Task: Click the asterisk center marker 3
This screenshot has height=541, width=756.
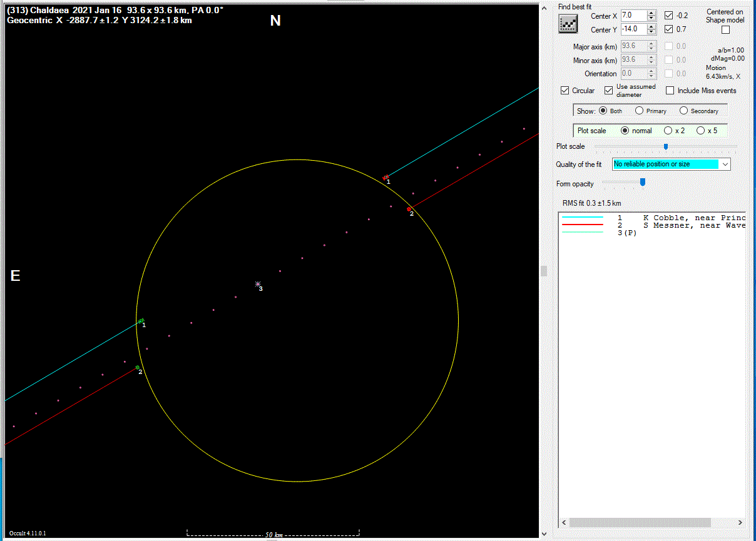Action: pos(258,284)
